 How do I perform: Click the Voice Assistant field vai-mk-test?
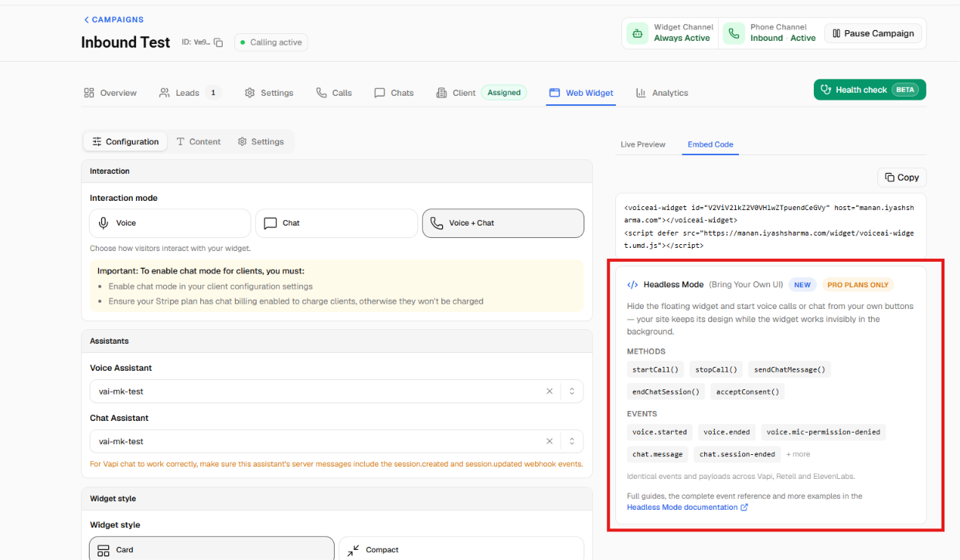point(336,392)
